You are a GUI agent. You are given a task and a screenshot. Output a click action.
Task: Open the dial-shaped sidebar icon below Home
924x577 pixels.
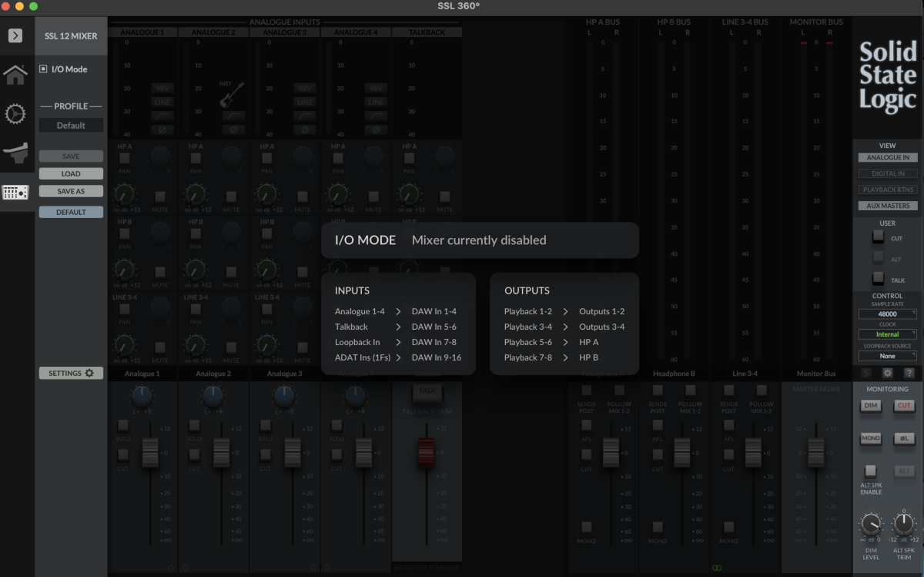pyautogui.click(x=15, y=114)
